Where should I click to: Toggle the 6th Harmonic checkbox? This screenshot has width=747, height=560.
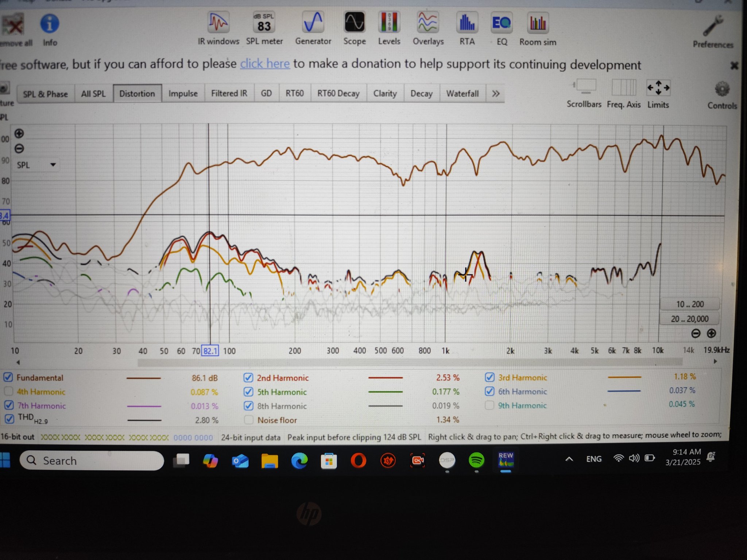coord(490,391)
